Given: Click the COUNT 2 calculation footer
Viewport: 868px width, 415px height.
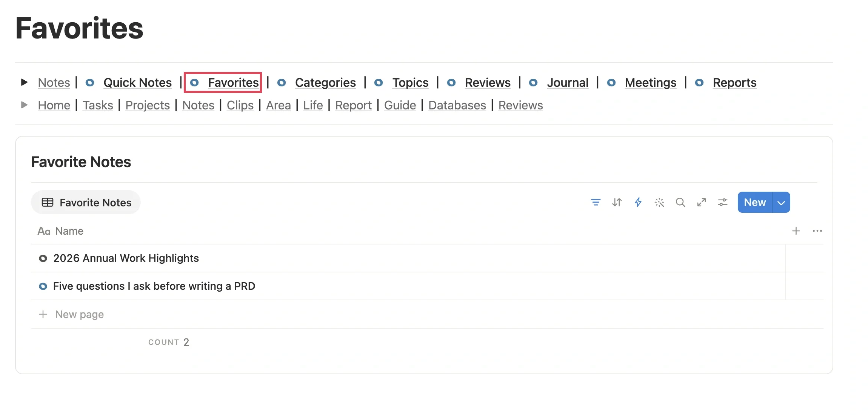Looking at the screenshot, I should [169, 342].
